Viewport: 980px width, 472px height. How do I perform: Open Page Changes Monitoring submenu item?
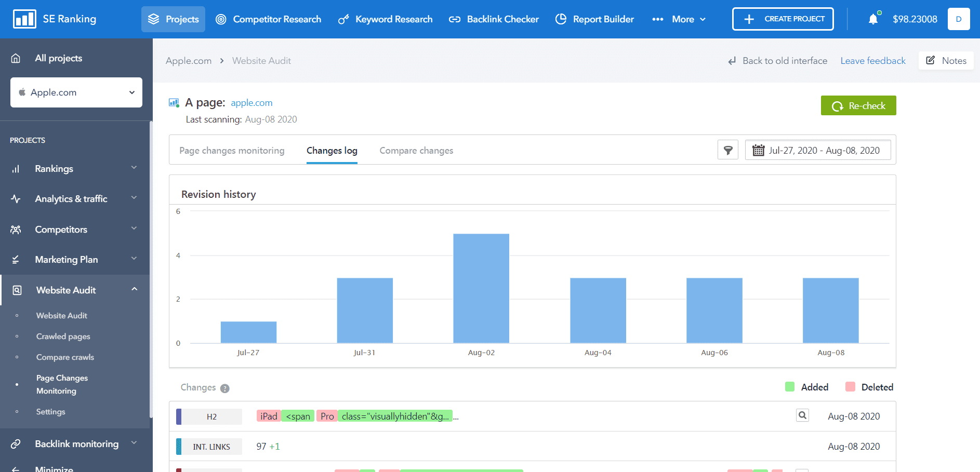62,384
